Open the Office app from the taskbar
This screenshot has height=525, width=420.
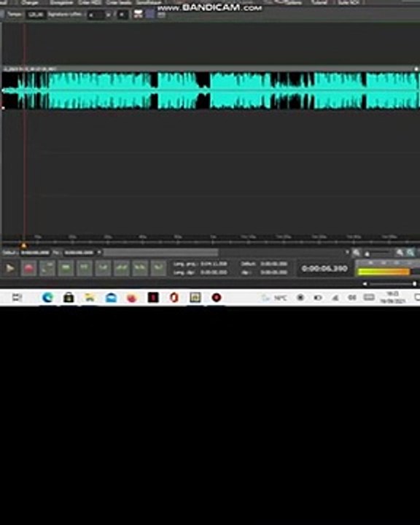tap(174, 297)
